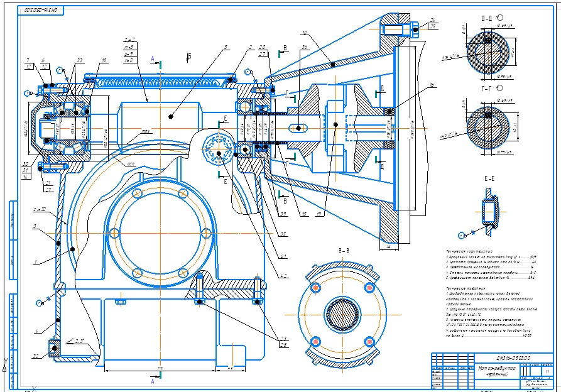The image size is (561, 392).
Task: Select the Б view arrow marker
Action: tap(188, 57)
